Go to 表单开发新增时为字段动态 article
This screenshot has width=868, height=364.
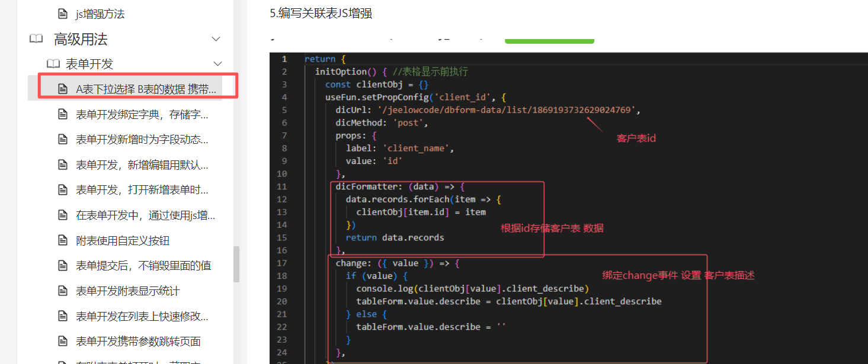(142, 140)
